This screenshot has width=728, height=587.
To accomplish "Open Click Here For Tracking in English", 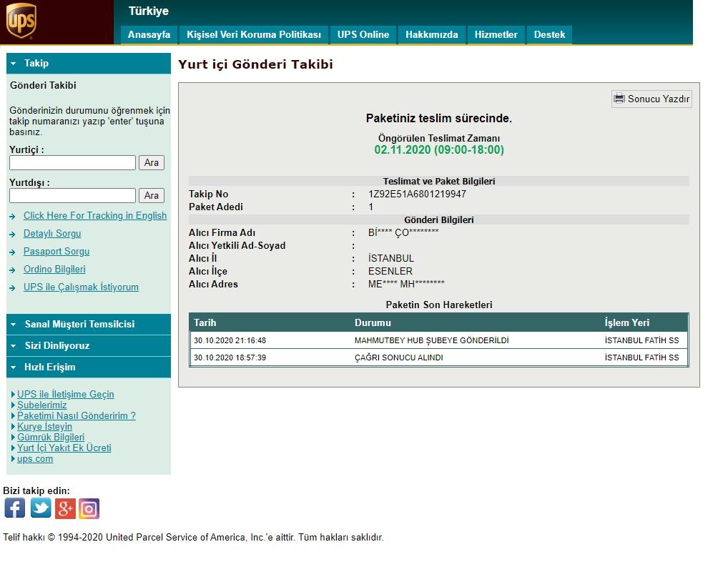I will (95, 216).
